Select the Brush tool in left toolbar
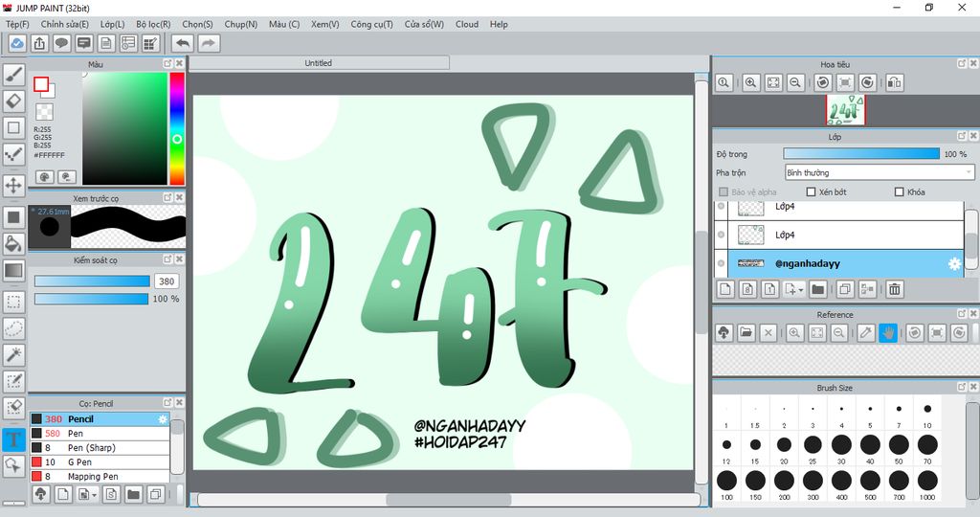The width and height of the screenshot is (980, 517). pyautogui.click(x=13, y=75)
